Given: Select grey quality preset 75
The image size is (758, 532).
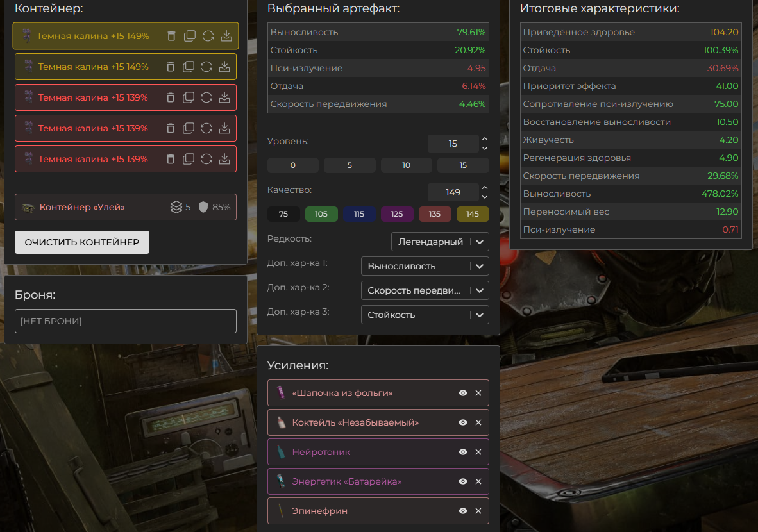Looking at the screenshot, I should point(283,213).
